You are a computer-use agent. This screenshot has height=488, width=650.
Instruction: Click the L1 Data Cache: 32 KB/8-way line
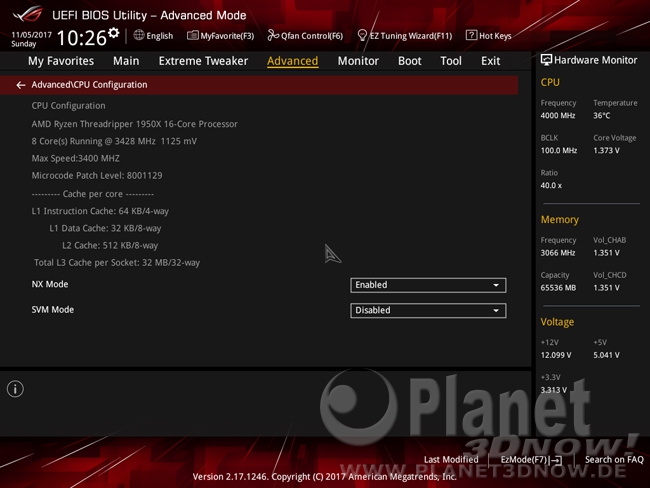(105, 228)
